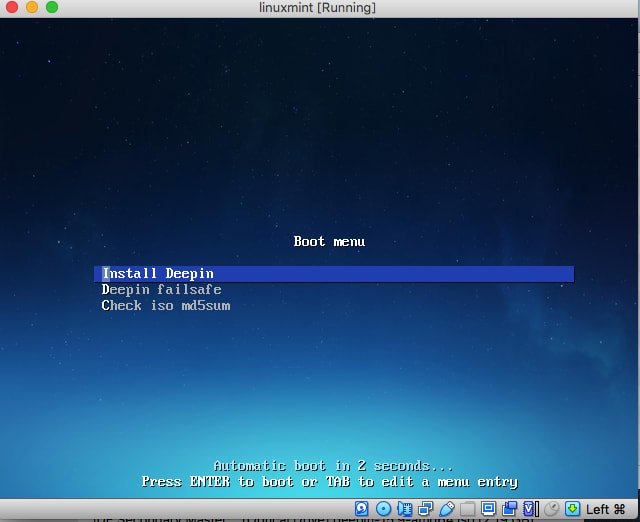Select the Install Deepin boot entry
Screen dimensions: 640x522
[334, 274]
